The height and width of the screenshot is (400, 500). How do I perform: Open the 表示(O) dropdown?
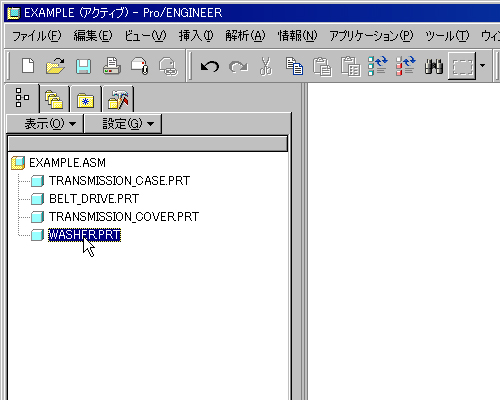point(45,124)
